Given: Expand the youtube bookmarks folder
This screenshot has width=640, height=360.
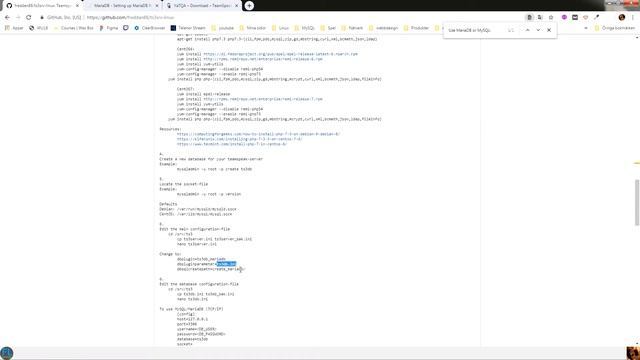Looking at the screenshot, I should [223, 28].
